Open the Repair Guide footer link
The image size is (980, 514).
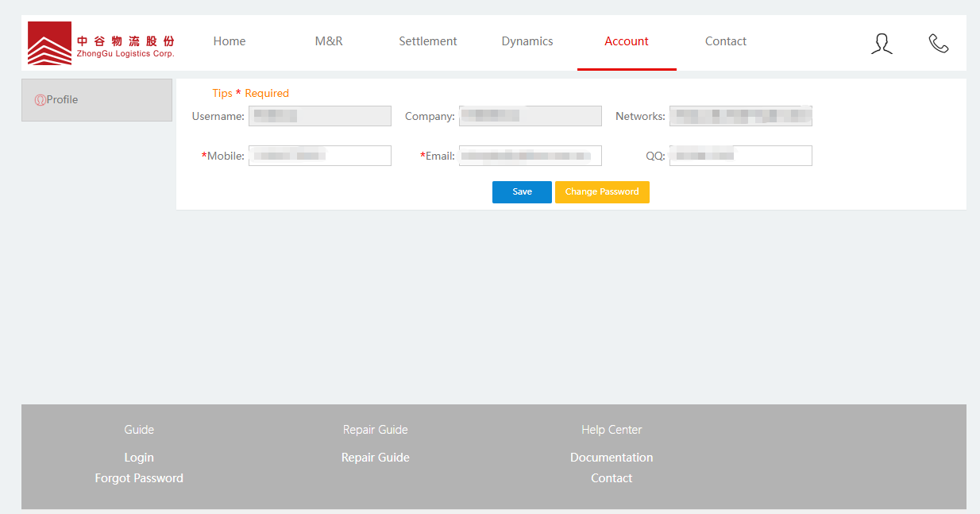coord(376,458)
